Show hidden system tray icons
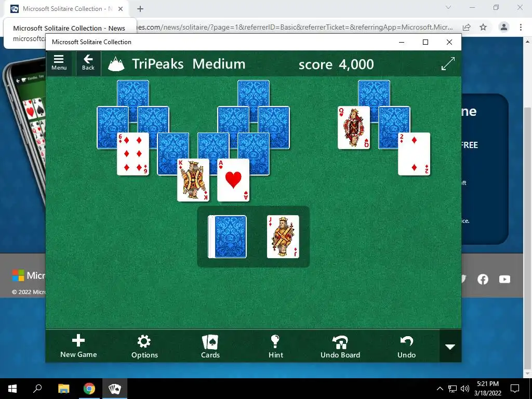This screenshot has width=532, height=399. (440, 389)
